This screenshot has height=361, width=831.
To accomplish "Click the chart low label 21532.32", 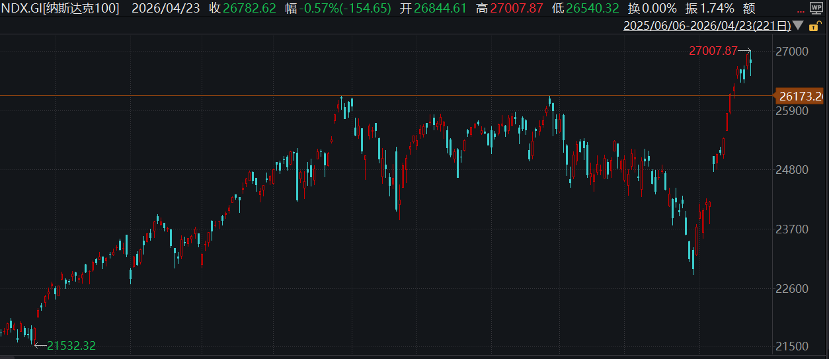I will pos(72,346).
